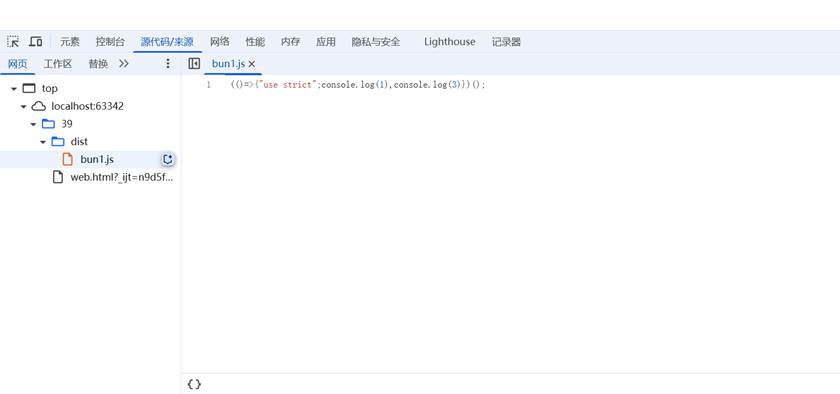Screen dimensions: 840x394
Task: Toggle the device toolbar icon
Action: coord(35,42)
